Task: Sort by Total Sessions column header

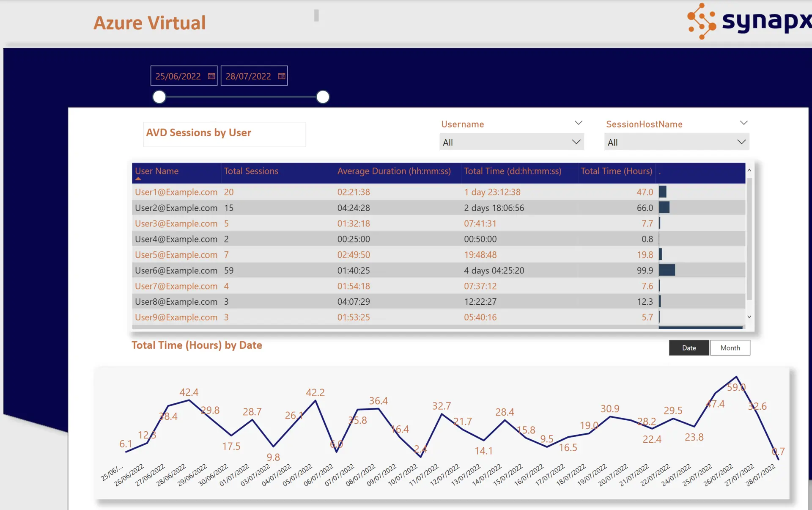Action: point(251,171)
